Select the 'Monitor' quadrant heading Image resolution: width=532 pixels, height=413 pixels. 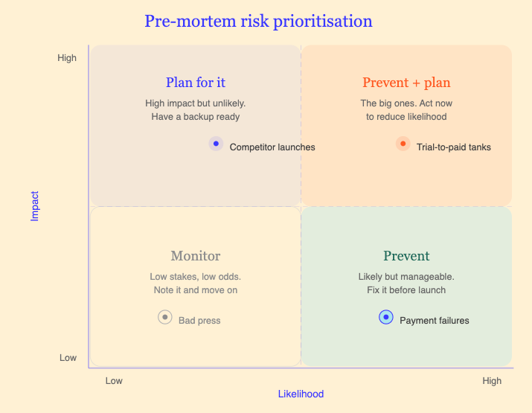tap(196, 256)
